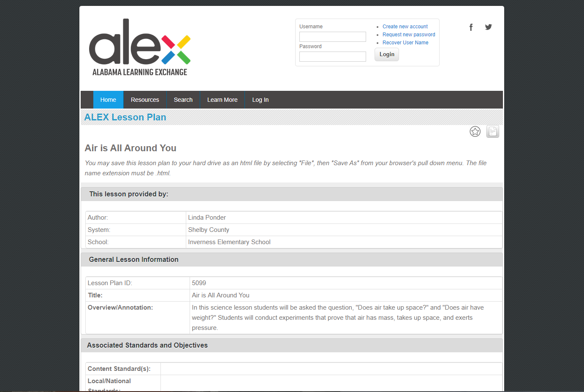Click the star favorite icon
The image size is (584, 392).
(x=475, y=132)
